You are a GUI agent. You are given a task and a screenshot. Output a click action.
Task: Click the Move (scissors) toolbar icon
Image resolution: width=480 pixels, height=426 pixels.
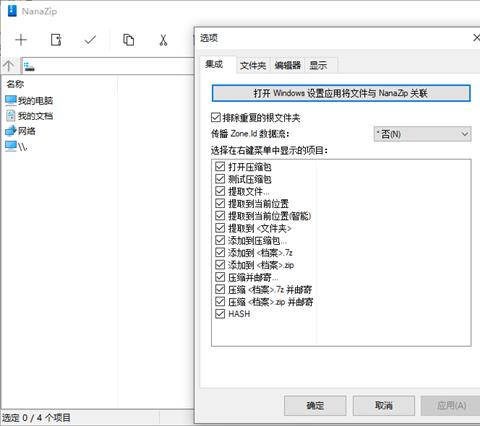click(x=163, y=40)
